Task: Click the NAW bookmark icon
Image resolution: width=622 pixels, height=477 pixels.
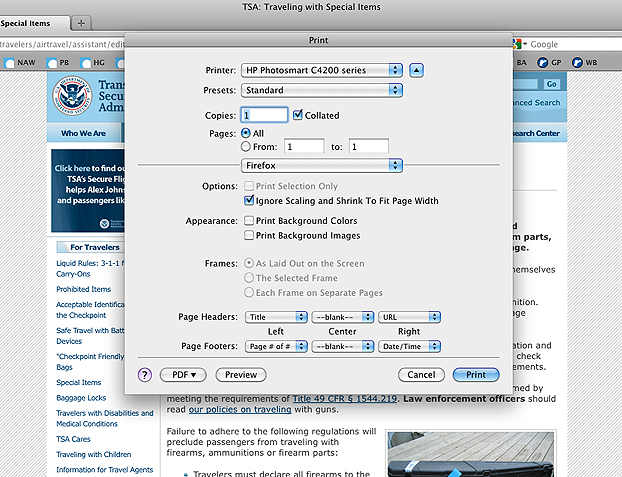Action: point(10,63)
